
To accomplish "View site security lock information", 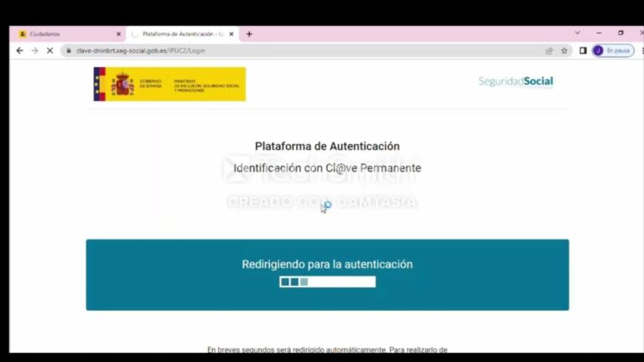I will pos(69,50).
